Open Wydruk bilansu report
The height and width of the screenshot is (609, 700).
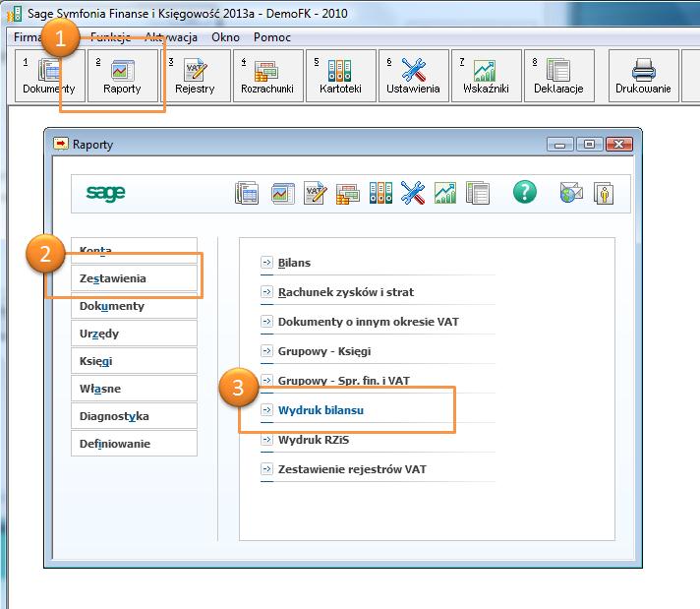(x=321, y=410)
